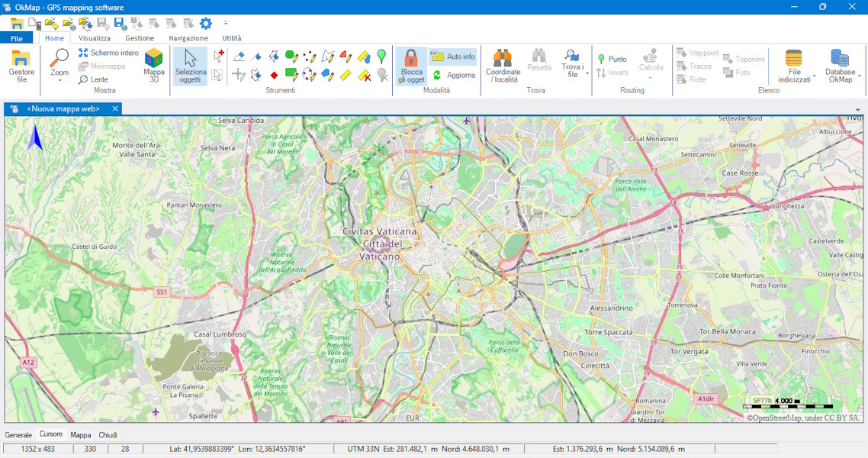This screenshot has height=458, width=868.
Task: Open the Mappa status tab
Action: (81, 435)
